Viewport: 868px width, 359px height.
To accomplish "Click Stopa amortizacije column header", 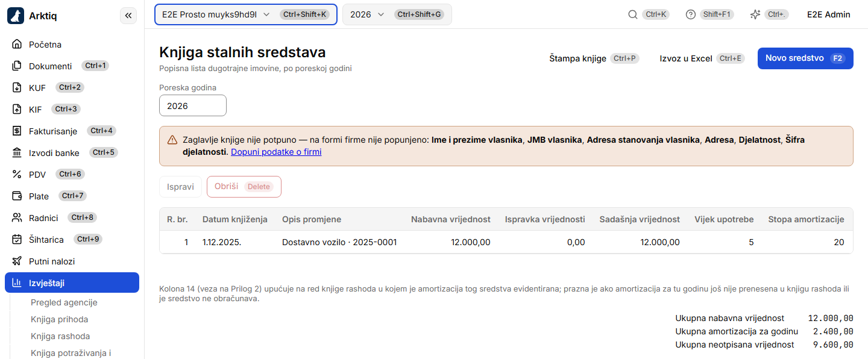I will (x=806, y=219).
